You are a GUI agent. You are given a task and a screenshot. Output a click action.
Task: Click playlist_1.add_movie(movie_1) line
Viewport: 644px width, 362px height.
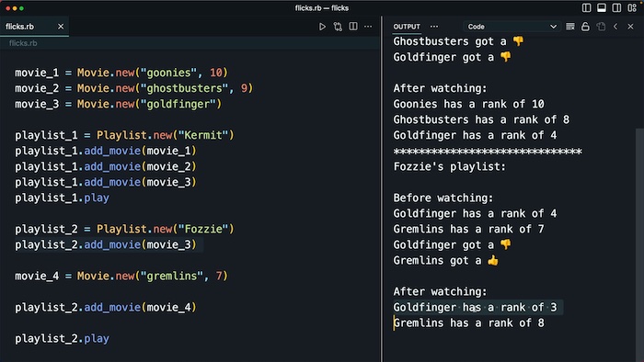click(x=106, y=151)
